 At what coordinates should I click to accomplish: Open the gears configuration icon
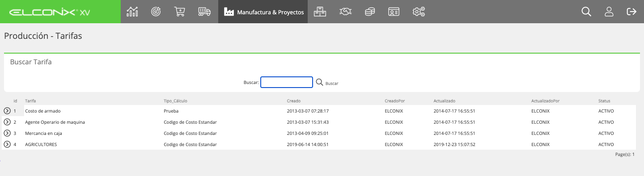tap(419, 12)
